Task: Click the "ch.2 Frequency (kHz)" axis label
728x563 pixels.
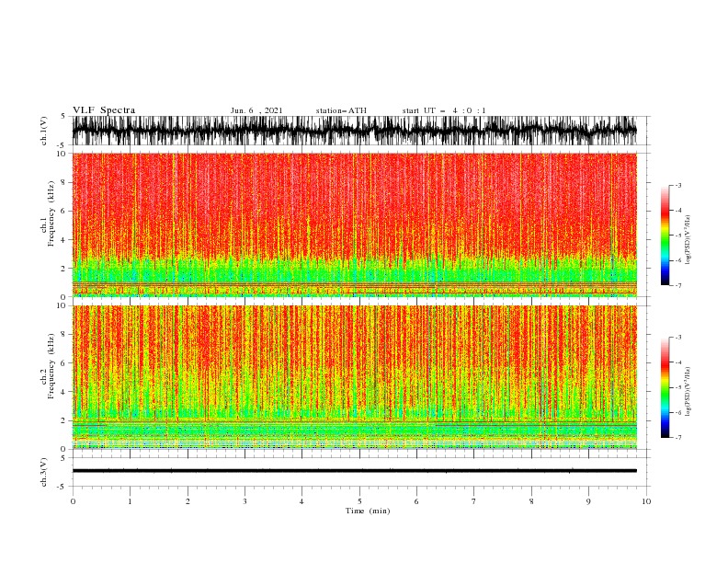Action: (x=49, y=365)
